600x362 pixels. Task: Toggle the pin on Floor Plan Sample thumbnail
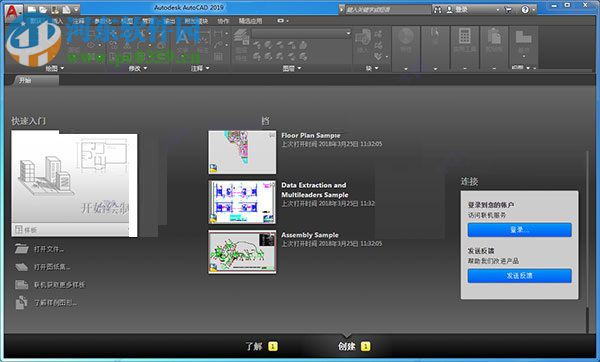click(272, 135)
